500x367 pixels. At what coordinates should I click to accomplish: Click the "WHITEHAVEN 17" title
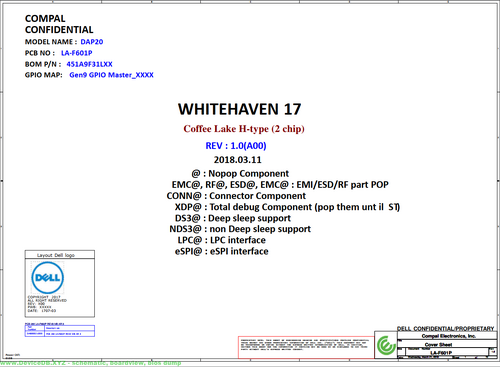pos(239,109)
